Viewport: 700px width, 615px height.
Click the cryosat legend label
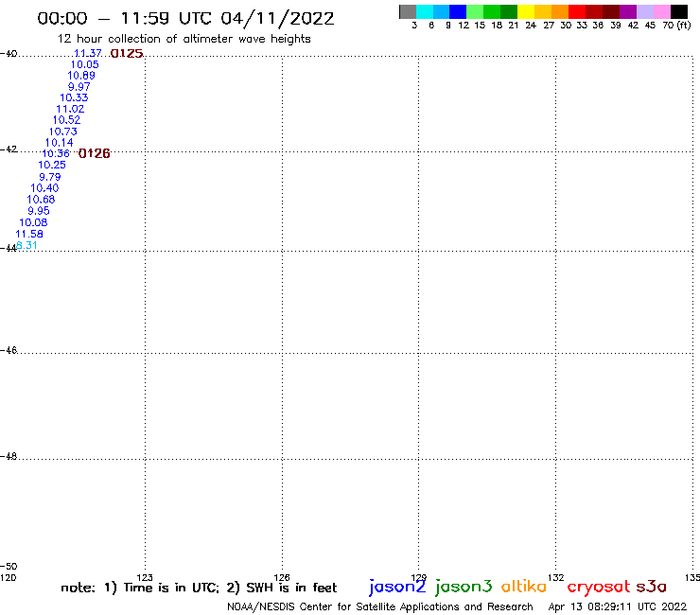coord(598,588)
